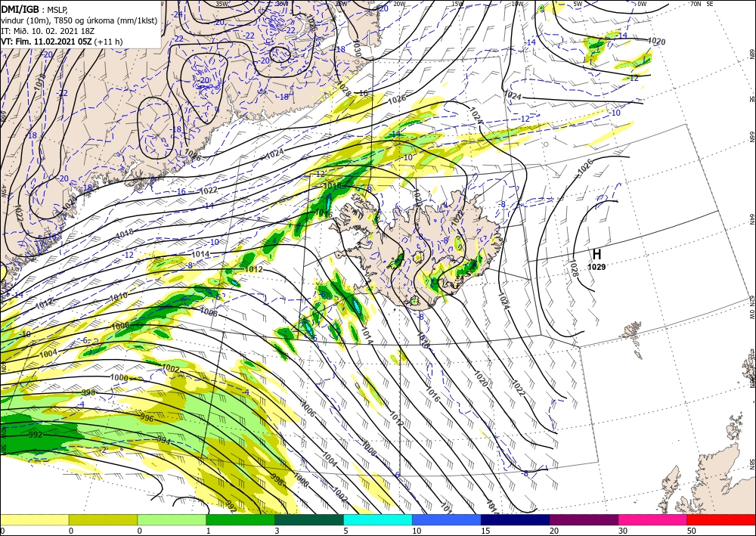The height and width of the screenshot is (536, 756).
Task: Click the cyan swatch after legend value 5
Action: tap(378, 519)
